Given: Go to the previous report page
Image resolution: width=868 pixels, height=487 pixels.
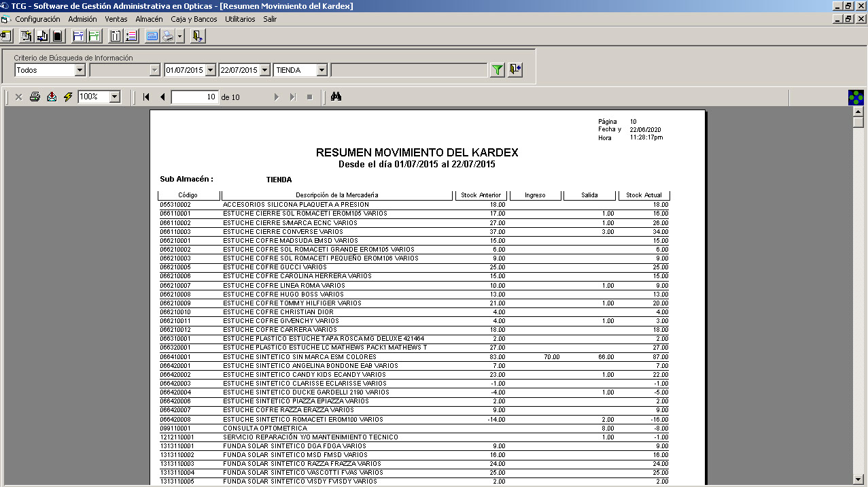Looking at the screenshot, I should 162,97.
